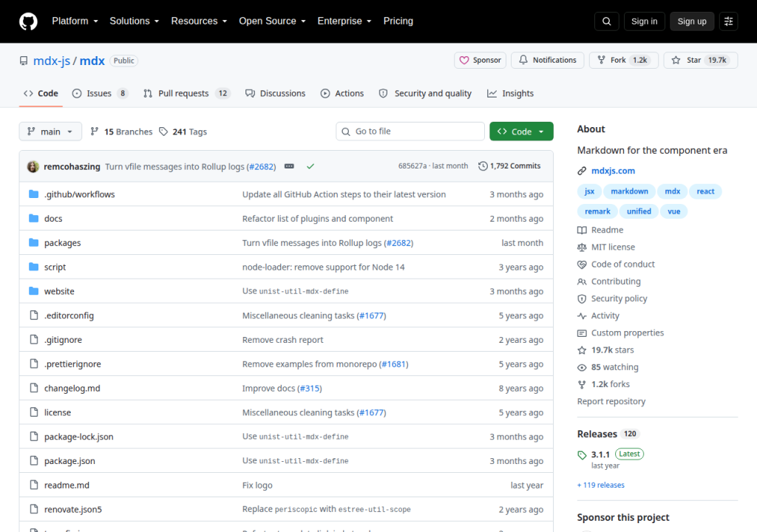Viewport: 757px width, 532px height.
Task: Expand the Resources menu
Action: (x=199, y=21)
